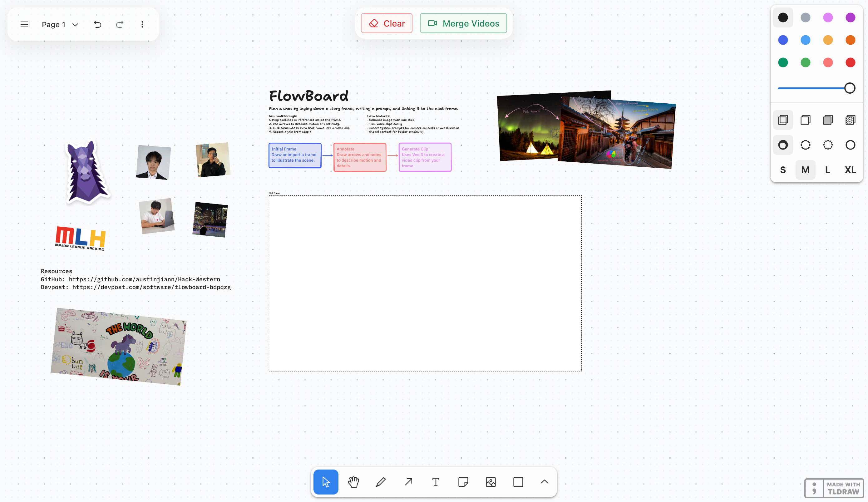The height and width of the screenshot is (502, 868).
Task: Click the Merge Videos button
Action: [x=463, y=23]
